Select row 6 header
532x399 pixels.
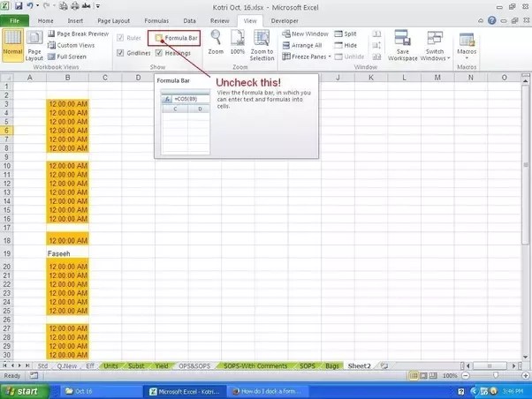(x=6, y=131)
